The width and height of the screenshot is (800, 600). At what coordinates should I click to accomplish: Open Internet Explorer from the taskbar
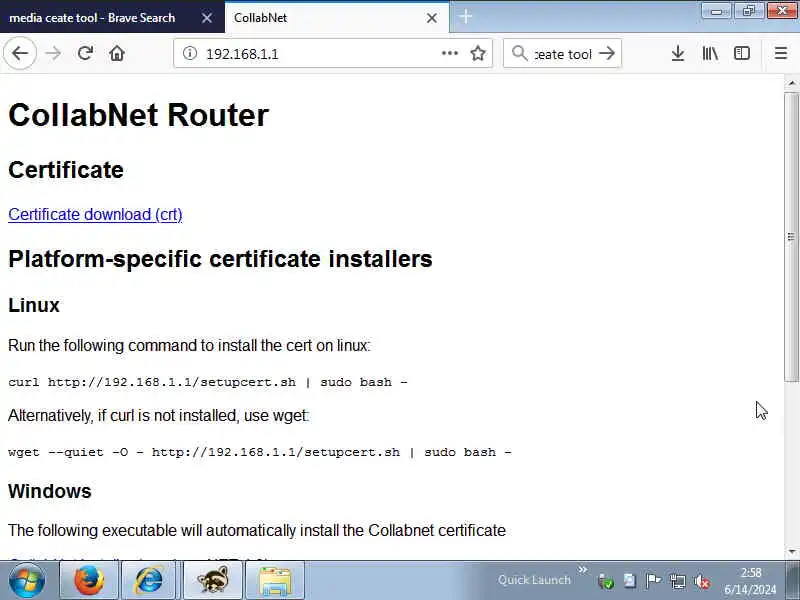(x=150, y=581)
